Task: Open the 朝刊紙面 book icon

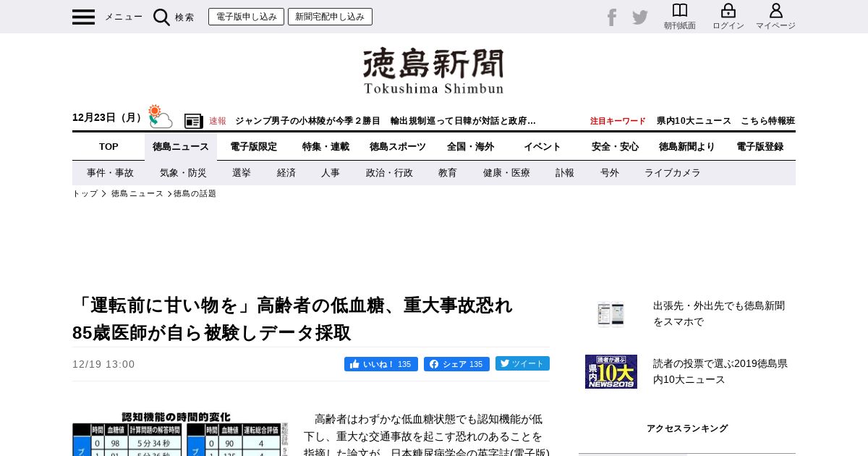Action: click(680, 10)
